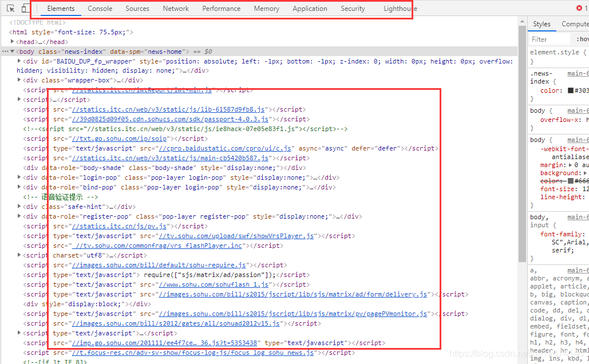Select the body-shade div node

[164, 168]
